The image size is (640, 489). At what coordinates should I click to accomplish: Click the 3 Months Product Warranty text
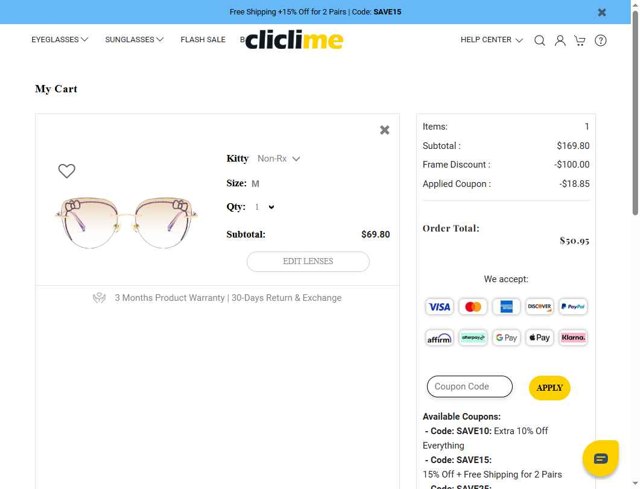pyautogui.click(x=169, y=298)
